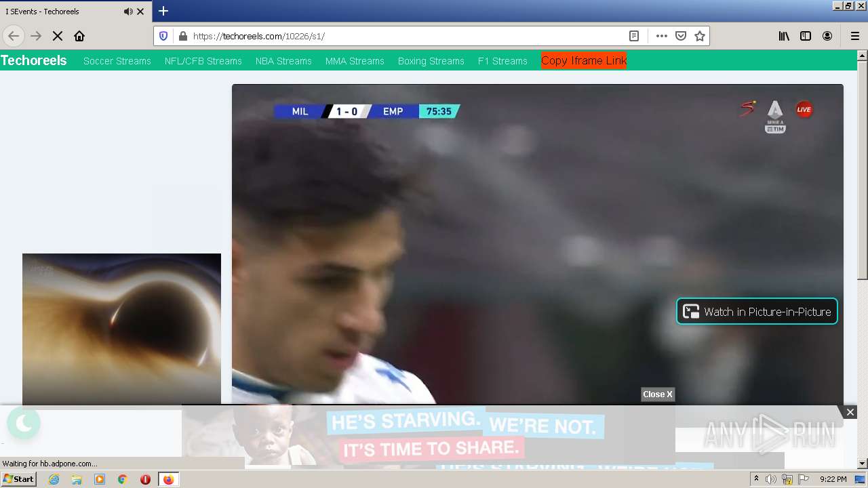
Task: Open a new browser tab
Action: coord(163,11)
